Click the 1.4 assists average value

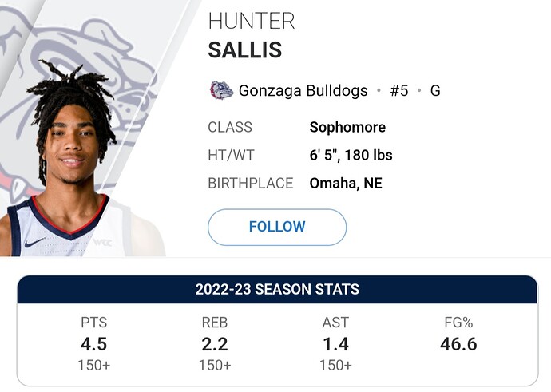tap(336, 344)
